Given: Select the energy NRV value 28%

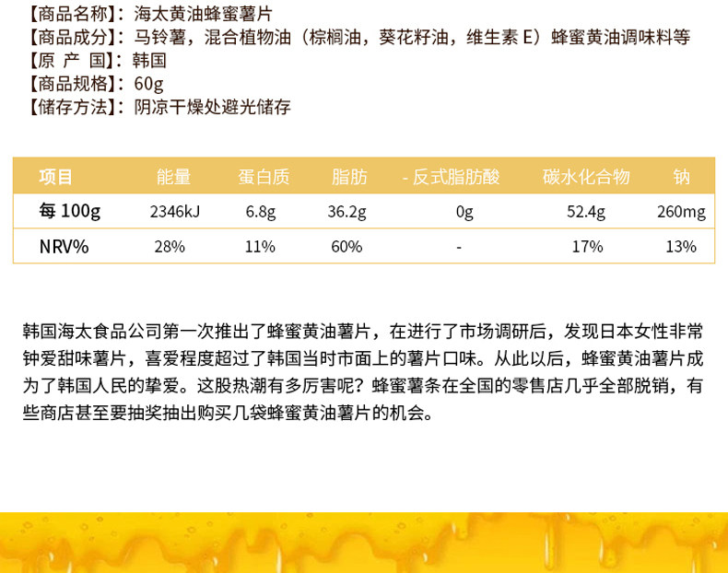Looking at the screenshot, I should coord(170,246).
